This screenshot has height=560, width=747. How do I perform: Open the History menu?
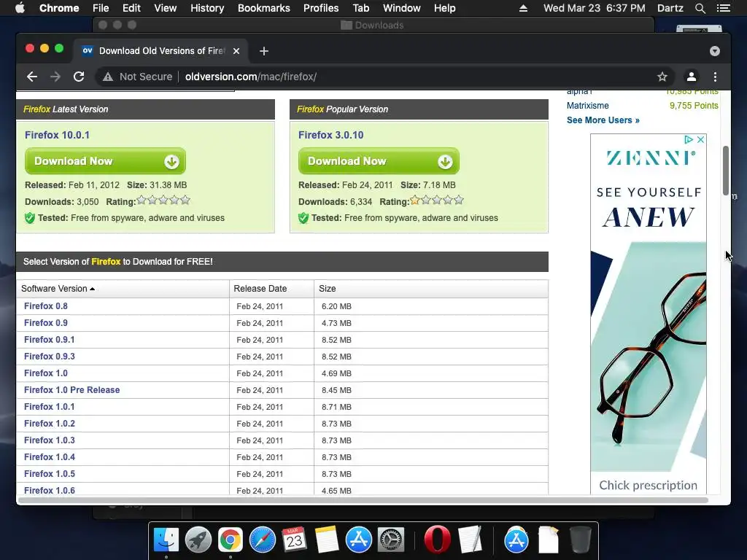[207, 8]
